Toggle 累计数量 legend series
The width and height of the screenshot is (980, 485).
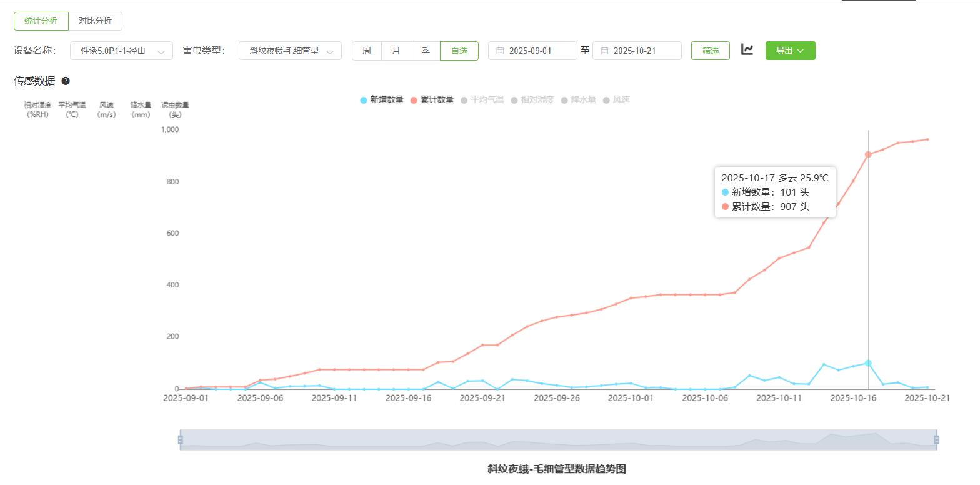(x=432, y=100)
